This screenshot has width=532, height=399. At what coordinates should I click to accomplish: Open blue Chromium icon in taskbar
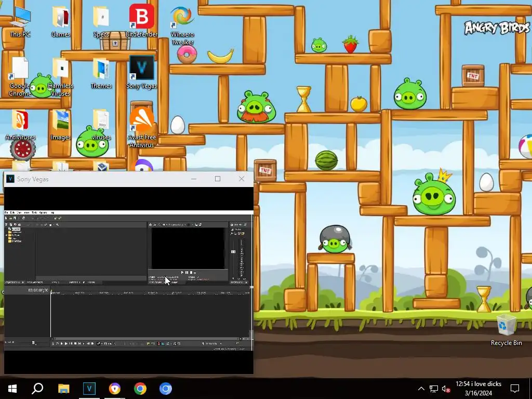pyautogui.click(x=166, y=389)
